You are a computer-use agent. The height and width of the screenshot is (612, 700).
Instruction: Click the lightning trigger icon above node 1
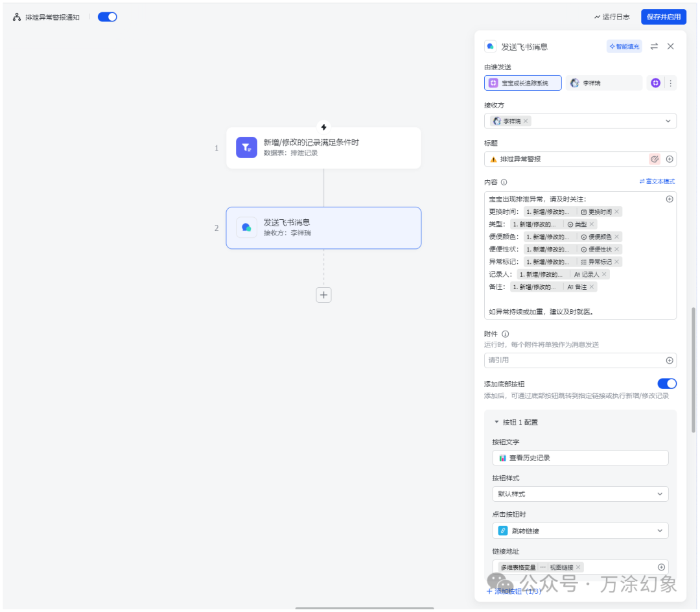[323, 127]
